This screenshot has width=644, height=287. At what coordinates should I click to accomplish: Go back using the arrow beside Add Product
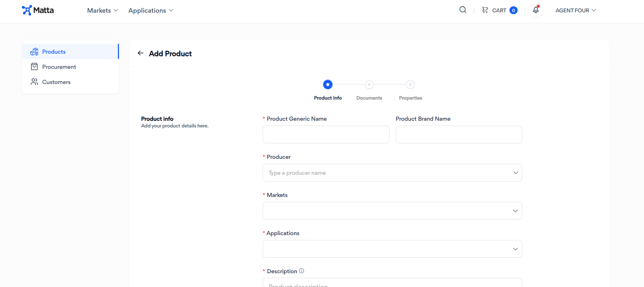(x=141, y=53)
